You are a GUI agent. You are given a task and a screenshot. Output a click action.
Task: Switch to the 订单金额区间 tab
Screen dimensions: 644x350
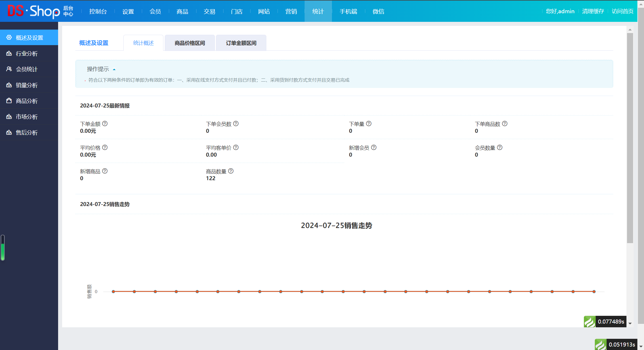[241, 43]
